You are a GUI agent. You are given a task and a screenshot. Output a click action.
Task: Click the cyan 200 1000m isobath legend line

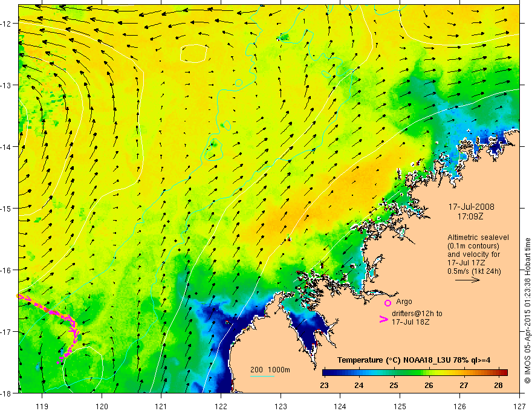click(262, 376)
